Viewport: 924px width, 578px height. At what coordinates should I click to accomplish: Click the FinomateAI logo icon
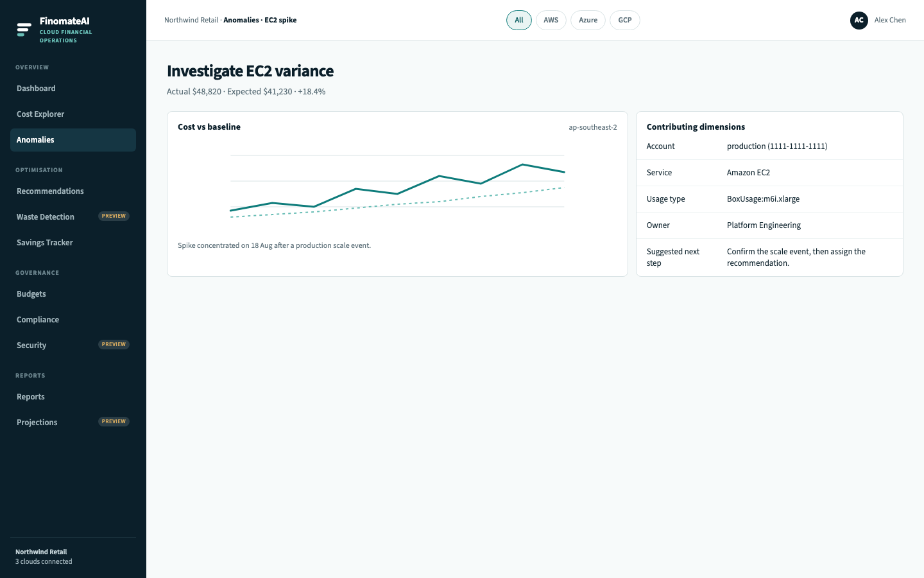[x=24, y=30]
